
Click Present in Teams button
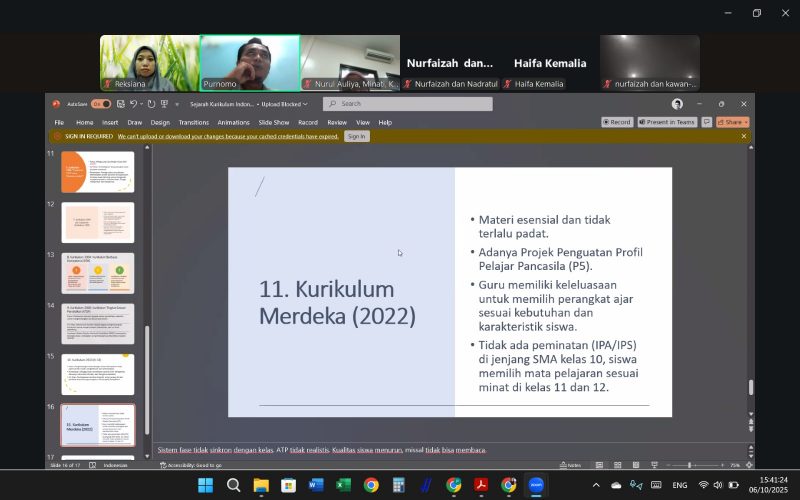[x=668, y=122]
